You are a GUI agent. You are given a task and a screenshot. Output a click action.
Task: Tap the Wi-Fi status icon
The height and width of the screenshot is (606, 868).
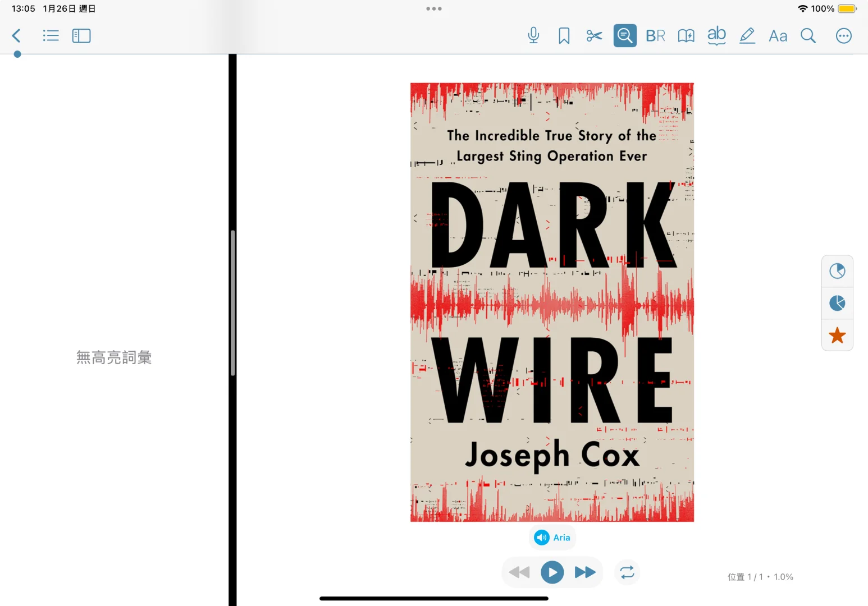pos(803,9)
